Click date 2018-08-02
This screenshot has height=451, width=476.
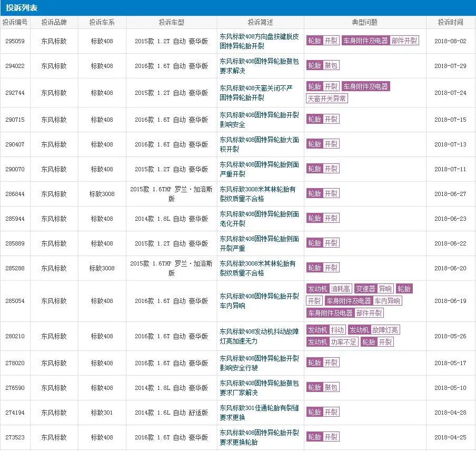tap(450, 41)
